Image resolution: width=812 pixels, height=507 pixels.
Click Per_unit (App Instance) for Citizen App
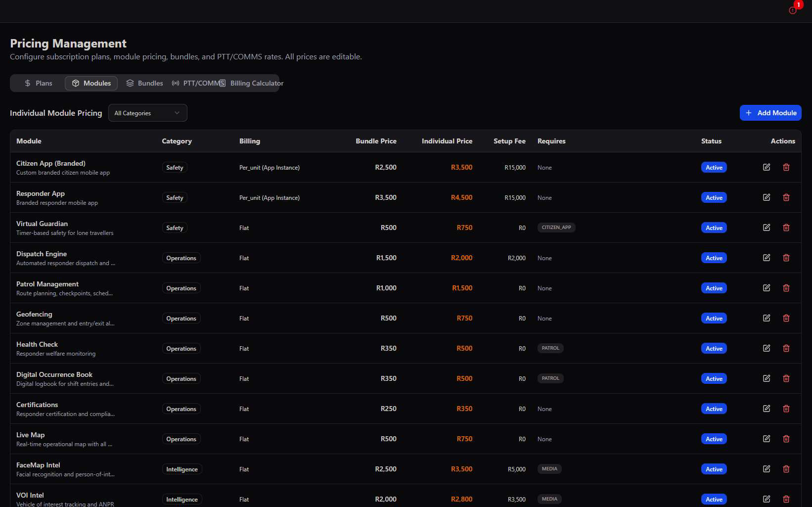(270, 168)
